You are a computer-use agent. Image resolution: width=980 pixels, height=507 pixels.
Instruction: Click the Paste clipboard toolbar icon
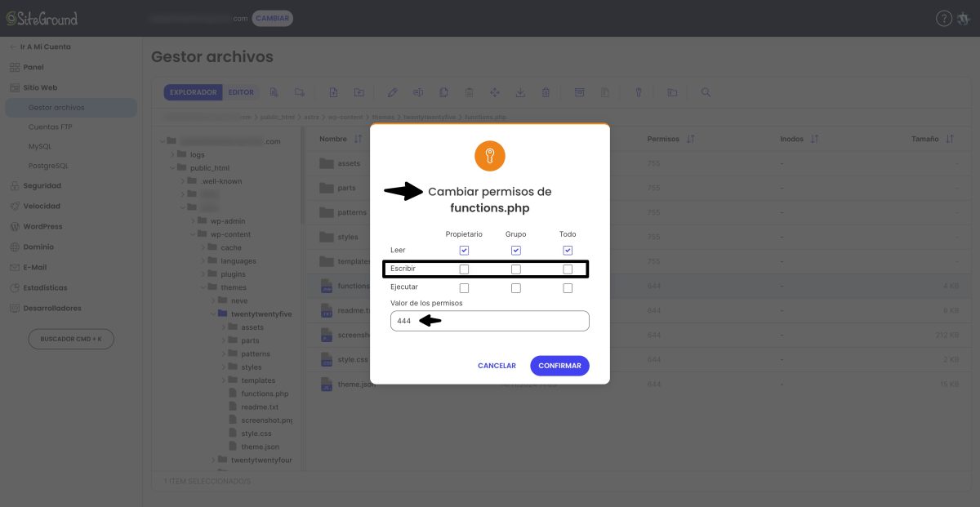coord(469,92)
